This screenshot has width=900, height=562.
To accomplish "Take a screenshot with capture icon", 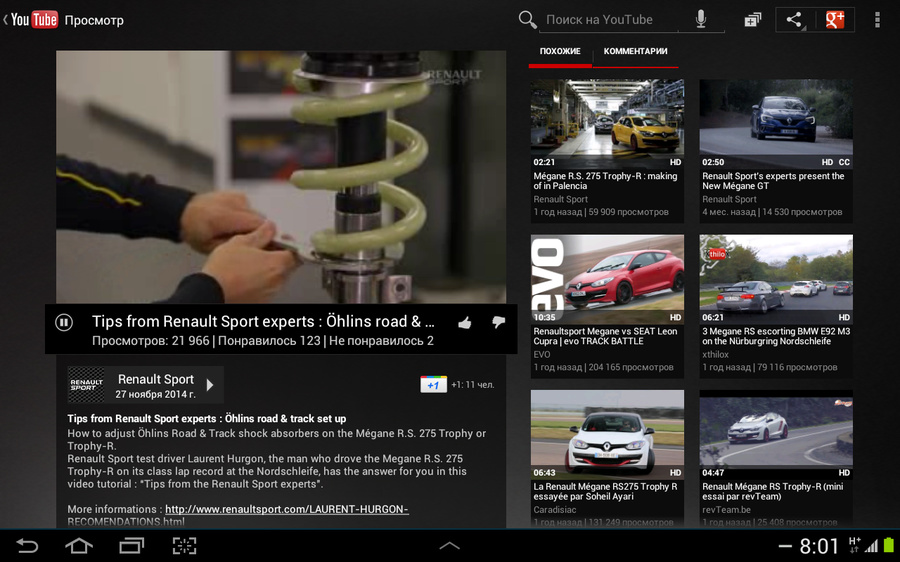I will pos(184,545).
